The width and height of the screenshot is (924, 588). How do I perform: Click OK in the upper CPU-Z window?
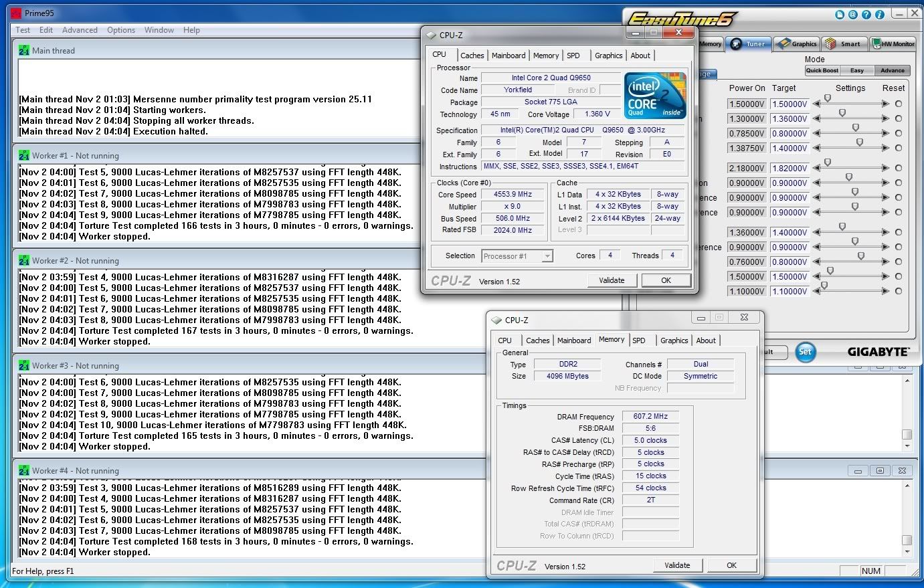[x=666, y=280]
